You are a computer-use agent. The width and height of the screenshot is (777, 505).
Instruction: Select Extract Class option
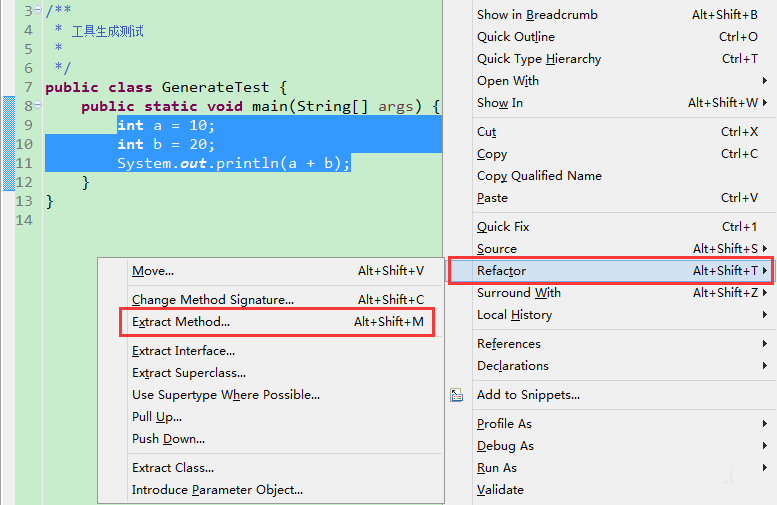coord(278,468)
